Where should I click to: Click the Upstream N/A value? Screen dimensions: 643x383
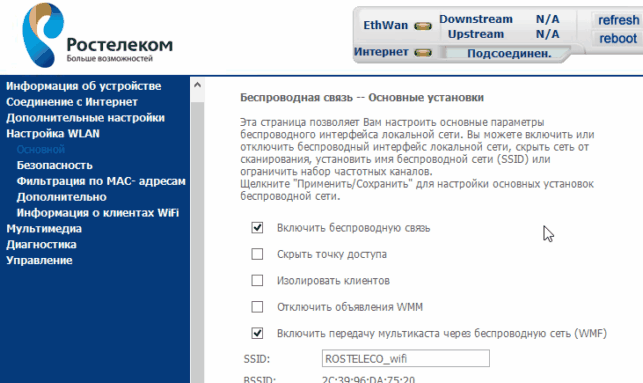547,34
